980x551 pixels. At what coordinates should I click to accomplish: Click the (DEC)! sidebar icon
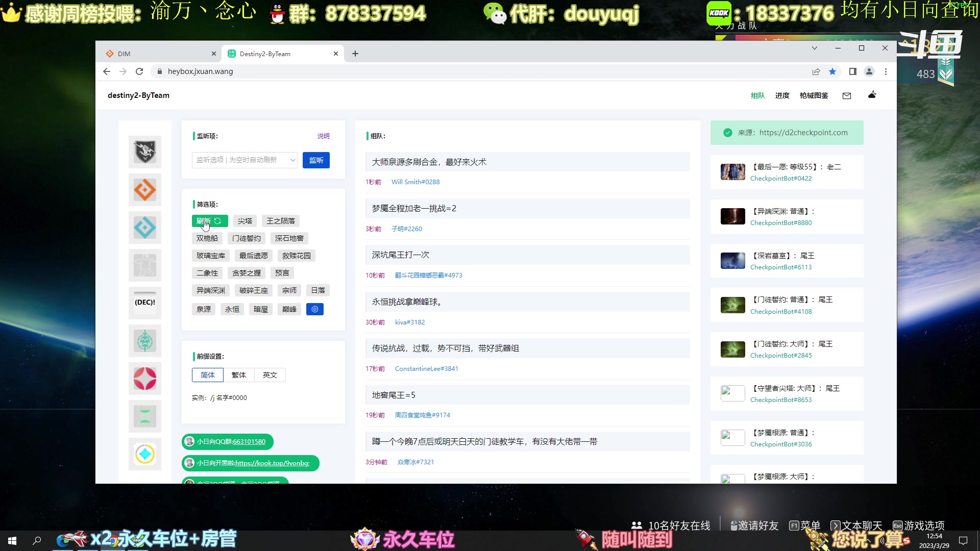click(145, 303)
